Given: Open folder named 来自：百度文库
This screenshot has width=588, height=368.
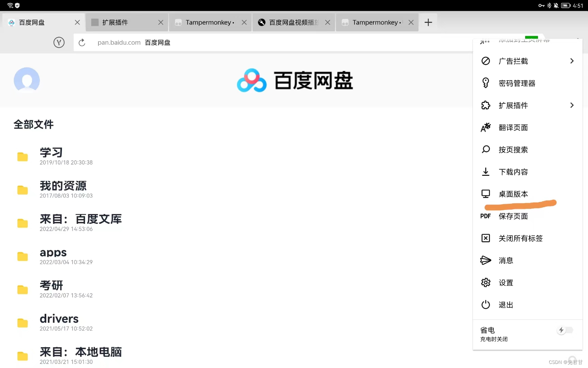Looking at the screenshot, I should coord(81,219).
